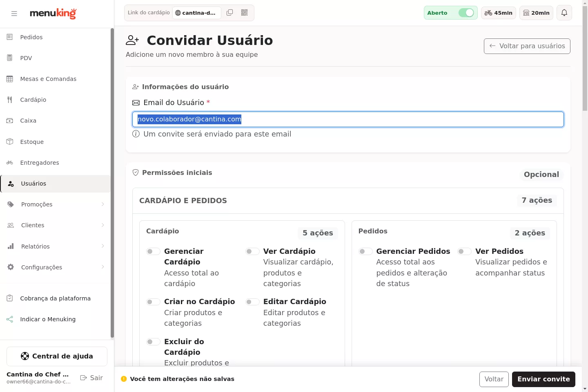Enable Editar Cardápio permission
The height and width of the screenshot is (392, 588).
[x=252, y=302]
